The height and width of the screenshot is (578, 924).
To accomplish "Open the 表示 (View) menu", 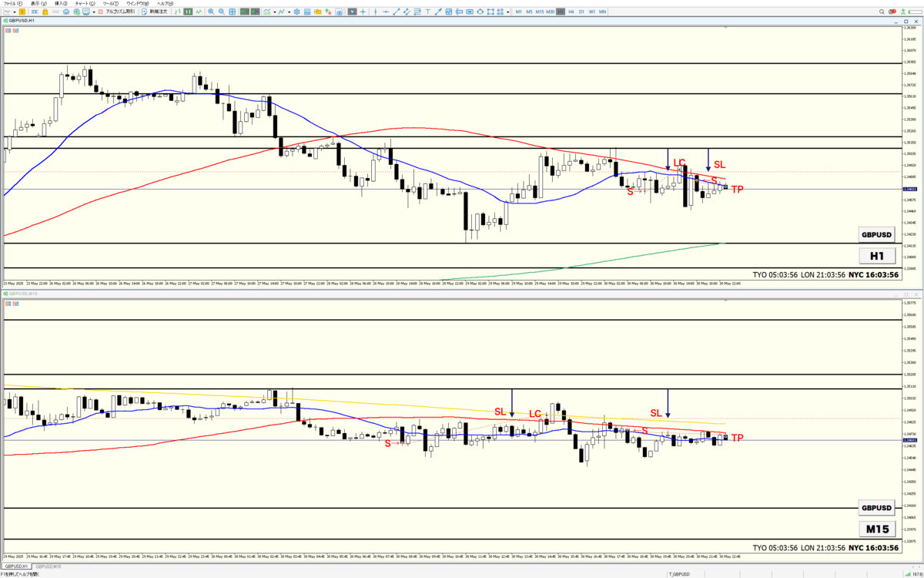I will tap(38, 4).
